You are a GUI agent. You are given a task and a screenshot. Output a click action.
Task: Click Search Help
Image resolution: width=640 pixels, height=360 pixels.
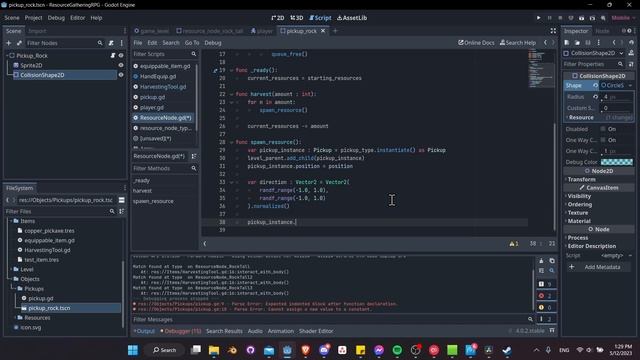[518, 43]
